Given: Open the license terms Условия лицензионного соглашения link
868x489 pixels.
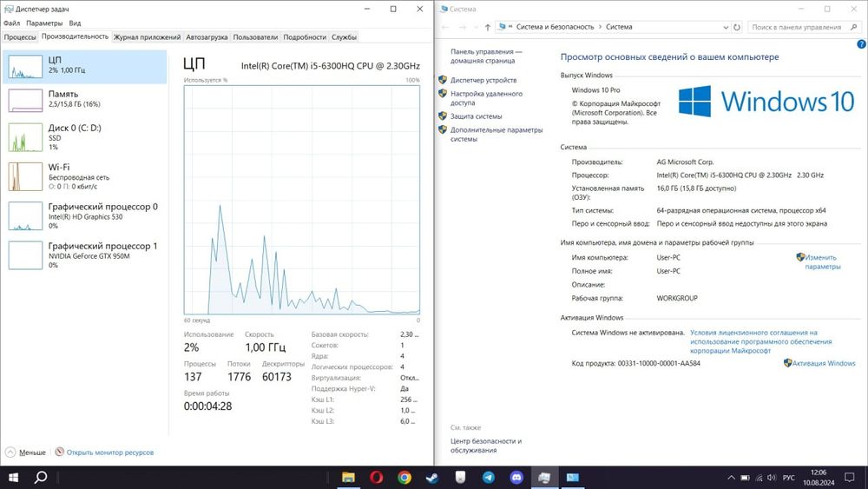Looking at the screenshot, I should coord(760,341).
